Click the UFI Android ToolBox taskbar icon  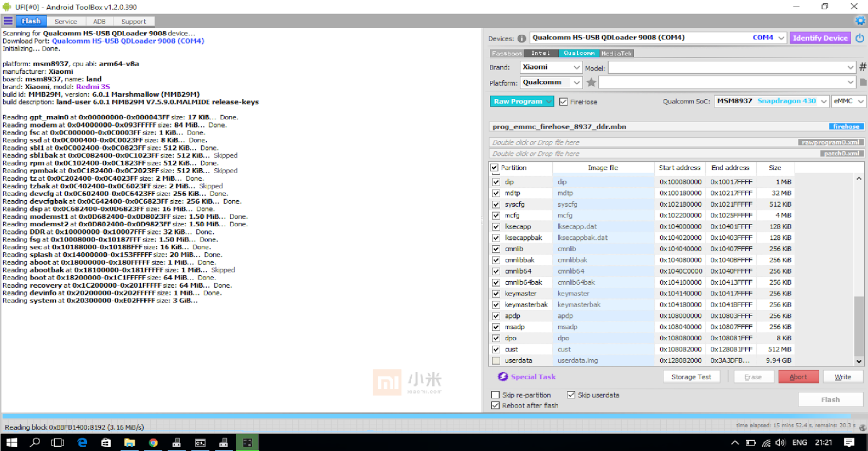(x=247, y=443)
